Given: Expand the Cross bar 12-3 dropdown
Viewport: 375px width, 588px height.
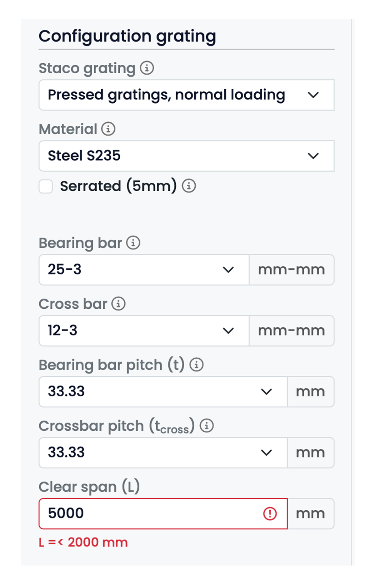Looking at the screenshot, I should (x=144, y=331).
